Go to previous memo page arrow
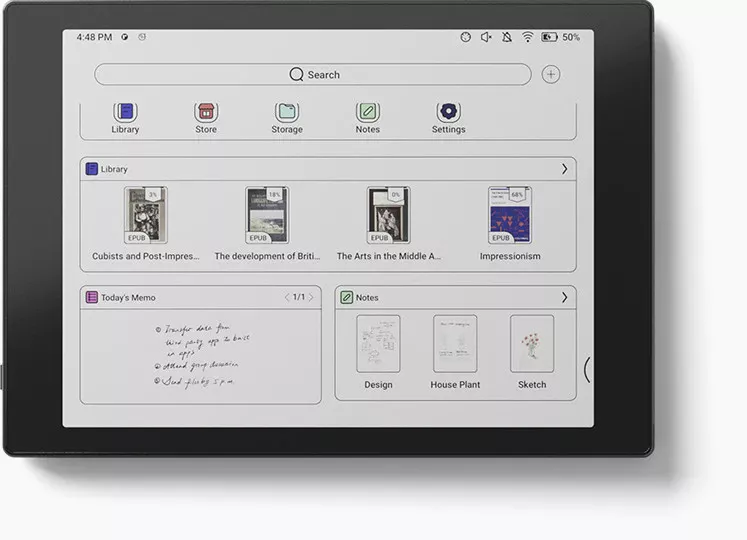The image size is (747, 540). click(x=287, y=297)
